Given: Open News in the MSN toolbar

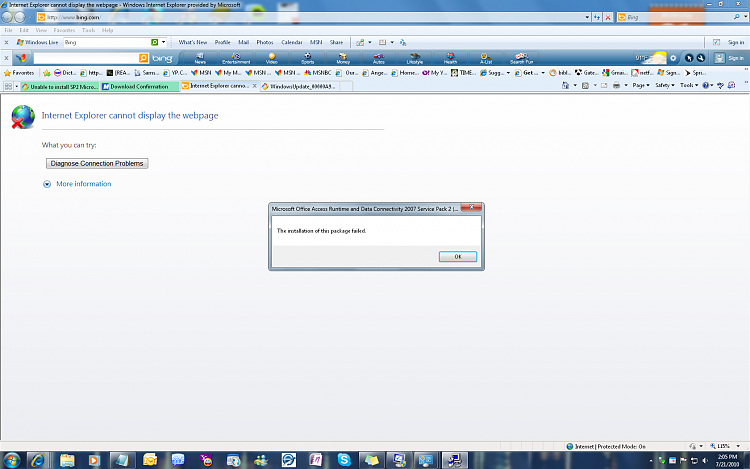Looking at the screenshot, I should coord(200,58).
